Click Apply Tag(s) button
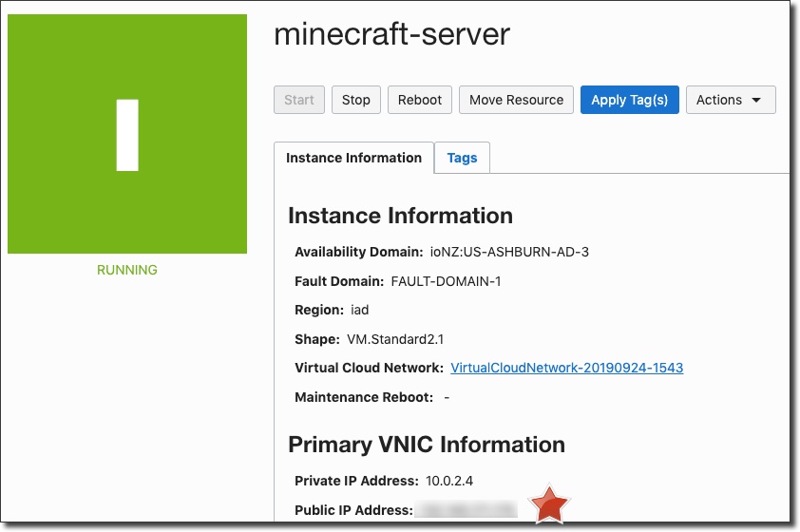This screenshot has width=800, height=532. click(x=630, y=100)
